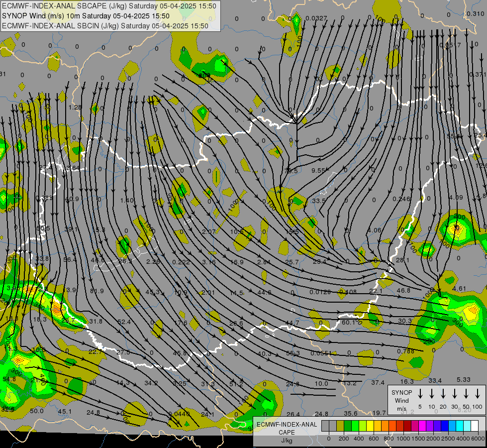The width and height of the screenshot is (487, 448).
Task: Click the 100 m/s wind arrow in SYNOP legend
Action: pyautogui.click(x=478, y=394)
